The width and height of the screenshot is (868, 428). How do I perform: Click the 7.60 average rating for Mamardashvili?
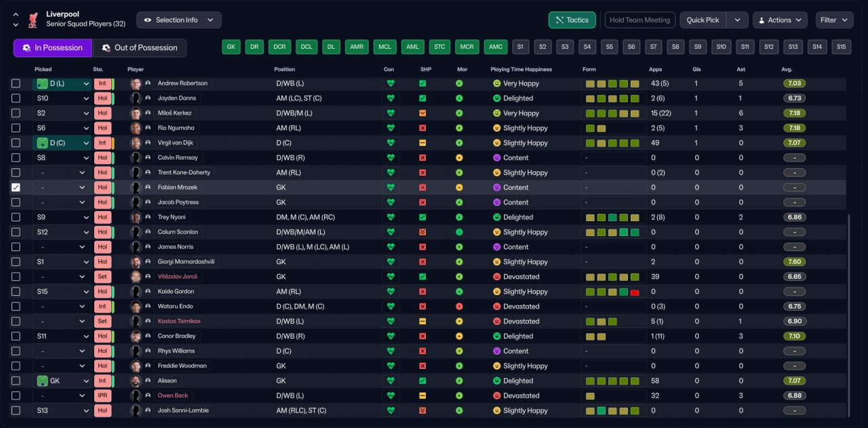[794, 262]
